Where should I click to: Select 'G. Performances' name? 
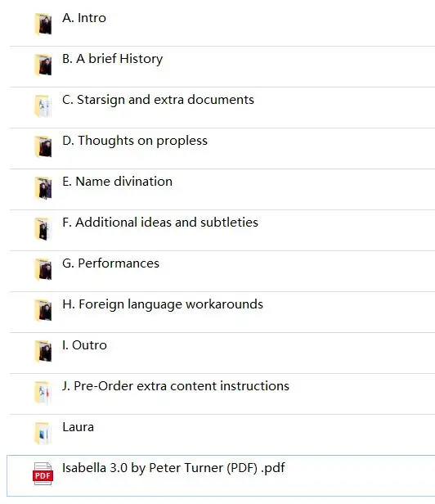111,263
